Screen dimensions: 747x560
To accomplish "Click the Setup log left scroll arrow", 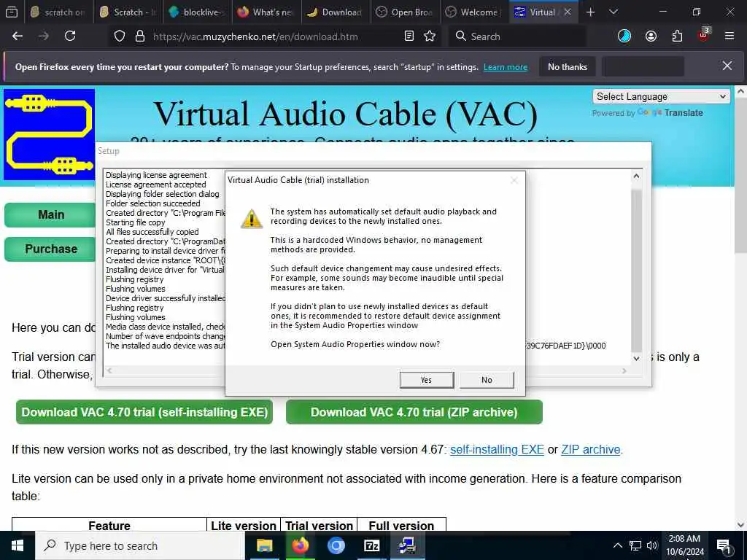I will (x=109, y=370).
